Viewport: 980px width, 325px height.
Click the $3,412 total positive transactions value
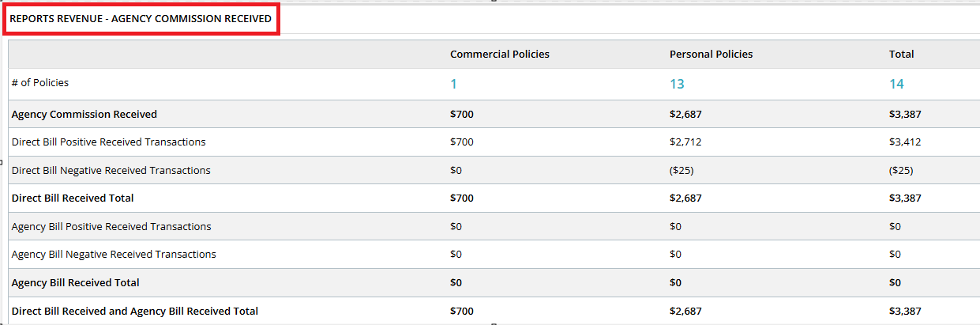coord(905,142)
